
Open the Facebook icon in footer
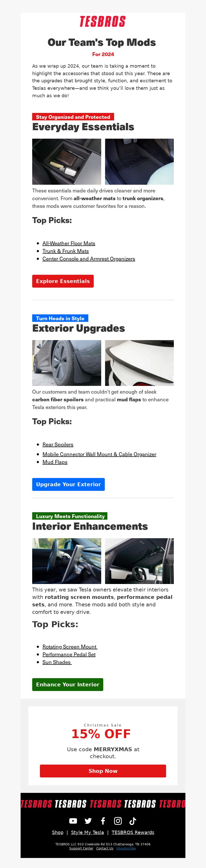(103, 821)
